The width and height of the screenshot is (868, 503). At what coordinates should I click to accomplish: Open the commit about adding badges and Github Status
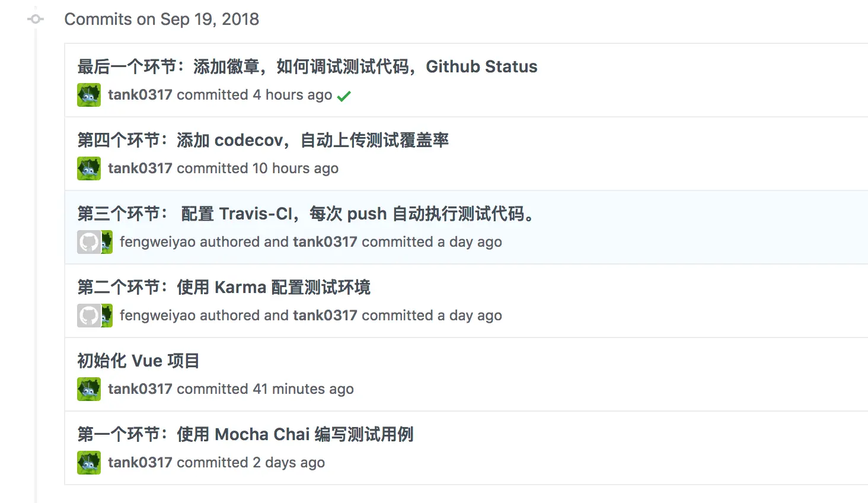click(x=306, y=66)
